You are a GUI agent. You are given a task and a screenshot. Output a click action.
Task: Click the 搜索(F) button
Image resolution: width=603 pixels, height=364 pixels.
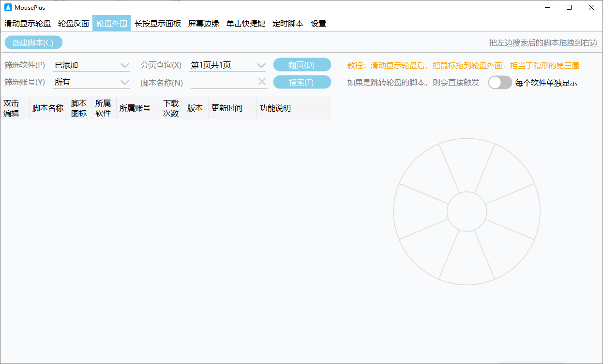[302, 82]
